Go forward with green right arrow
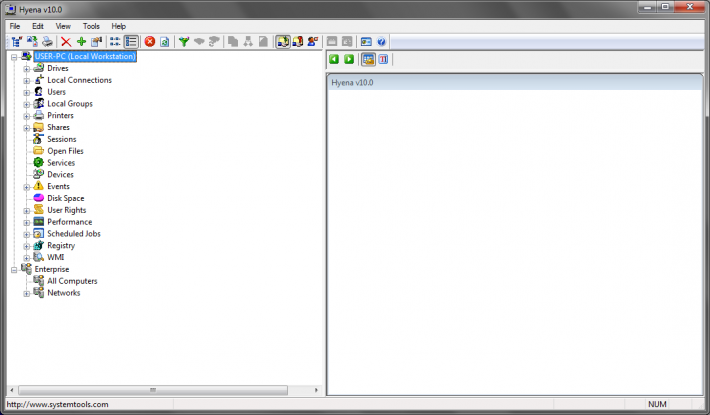 349,59
